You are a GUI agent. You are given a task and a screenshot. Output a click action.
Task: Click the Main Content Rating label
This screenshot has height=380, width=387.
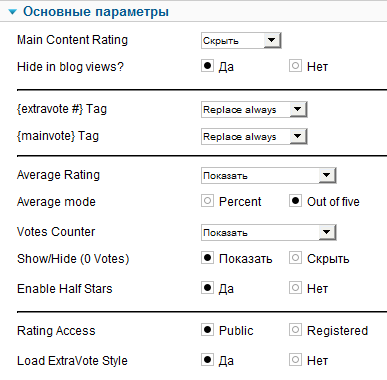point(72,40)
